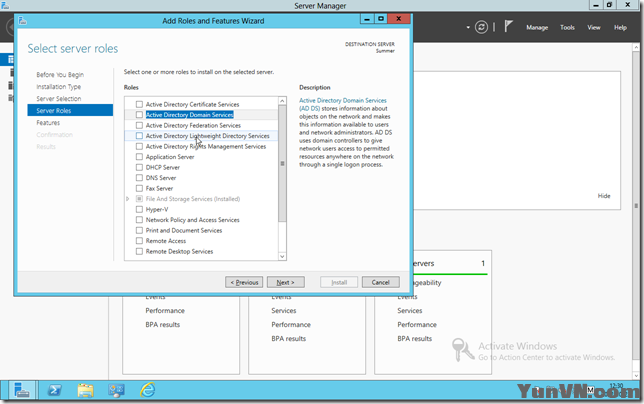
Task: Open Internet Explorer from the taskbar
Action: pyautogui.click(x=147, y=390)
